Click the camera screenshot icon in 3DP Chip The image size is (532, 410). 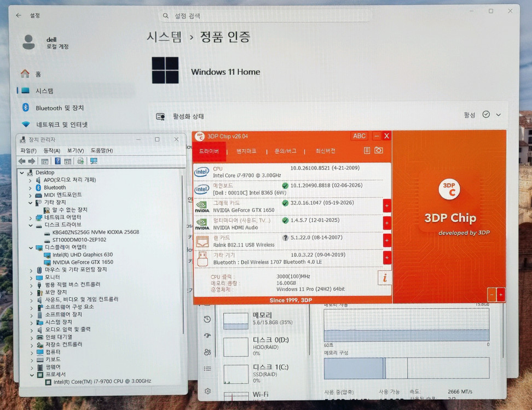click(x=379, y=150)
